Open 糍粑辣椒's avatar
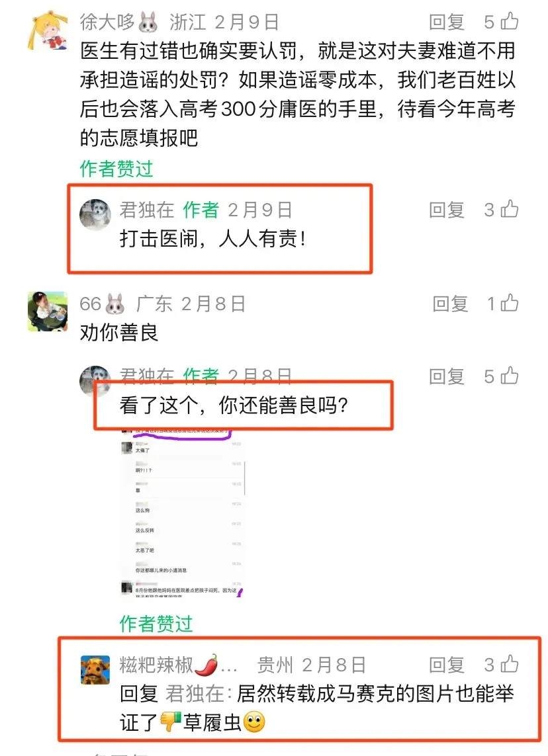This screenshot has width=548, height=756. (x=95, y=669)
